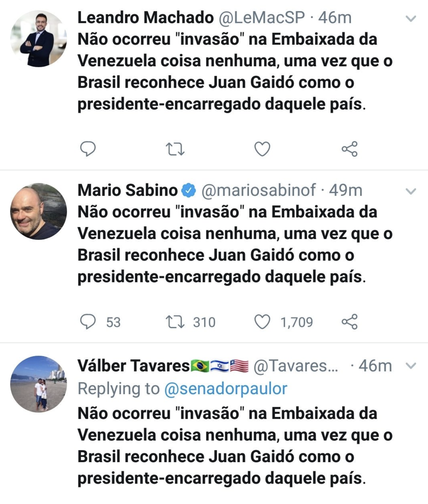428x504 pixels.
Task: Open the @senadorpaulor mention link
Action: (x=226, y=389)
